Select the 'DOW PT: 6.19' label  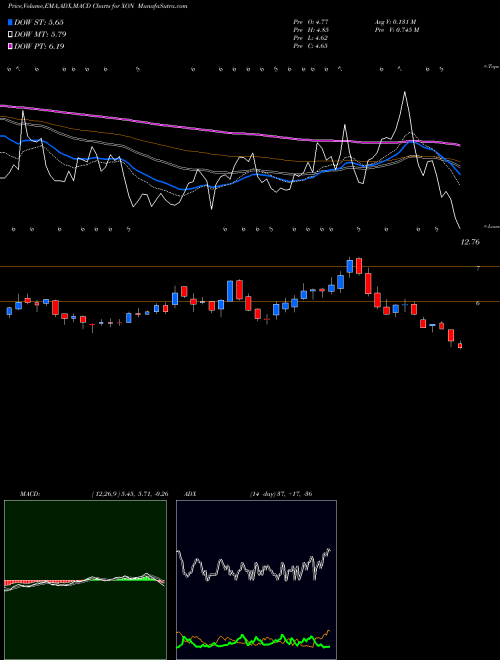tap(39, 46)
